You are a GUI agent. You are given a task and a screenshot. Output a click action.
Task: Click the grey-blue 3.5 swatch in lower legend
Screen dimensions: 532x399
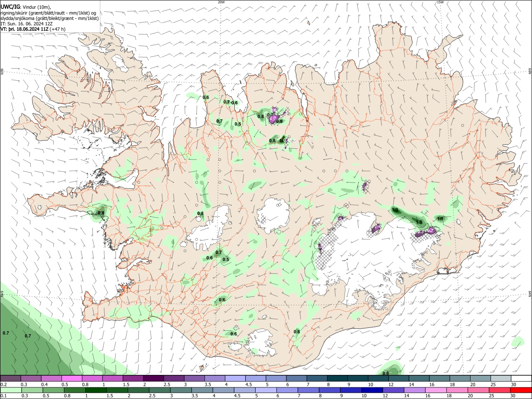coord(202,390)
